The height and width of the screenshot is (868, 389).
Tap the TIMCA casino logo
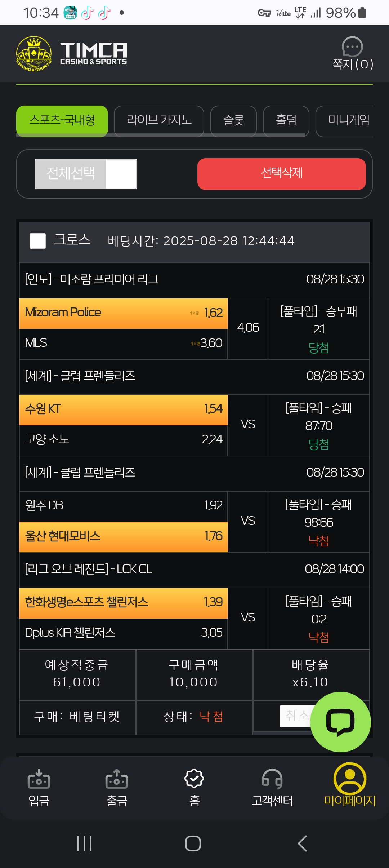click(x=72, y=54)
